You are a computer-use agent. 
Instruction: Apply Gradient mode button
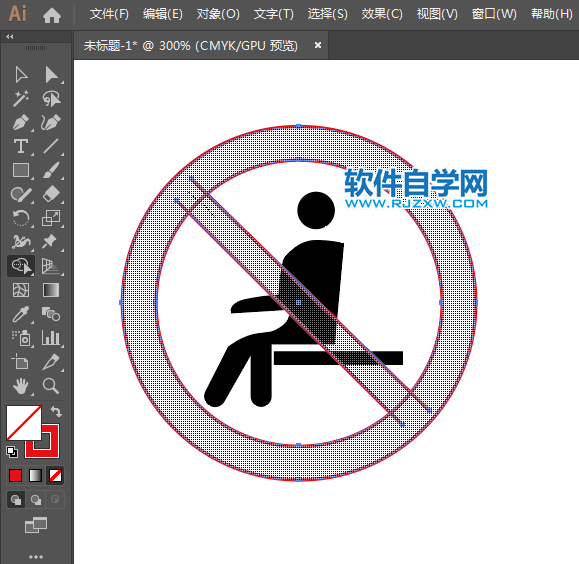tap(35, 476)
